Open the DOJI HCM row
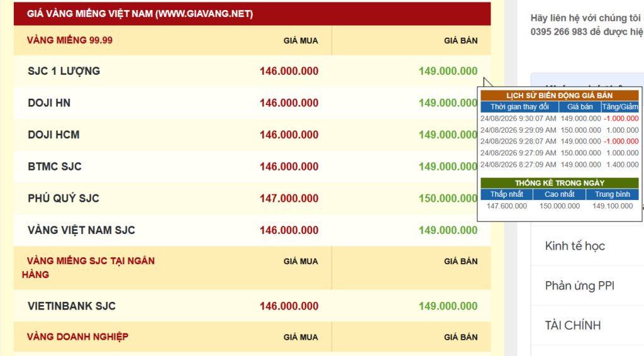 [252, 135]
